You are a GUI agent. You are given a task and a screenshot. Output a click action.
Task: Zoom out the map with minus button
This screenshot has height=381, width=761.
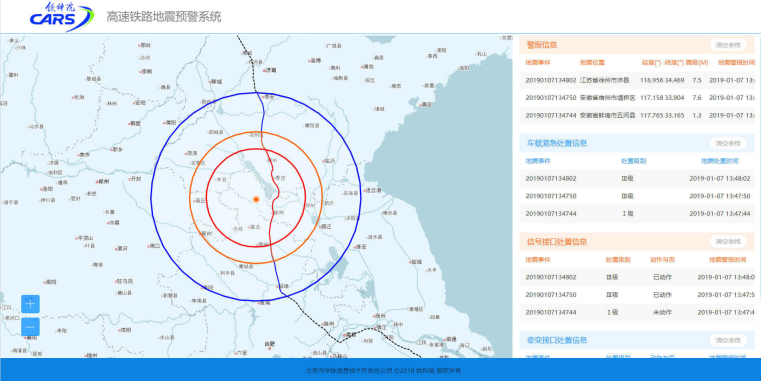click(x=30, y=327)
